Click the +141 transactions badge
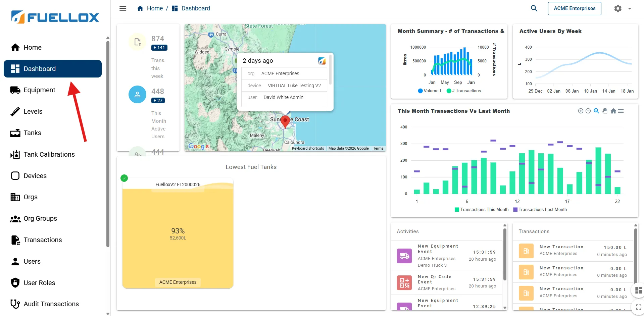 coord(159,48)
